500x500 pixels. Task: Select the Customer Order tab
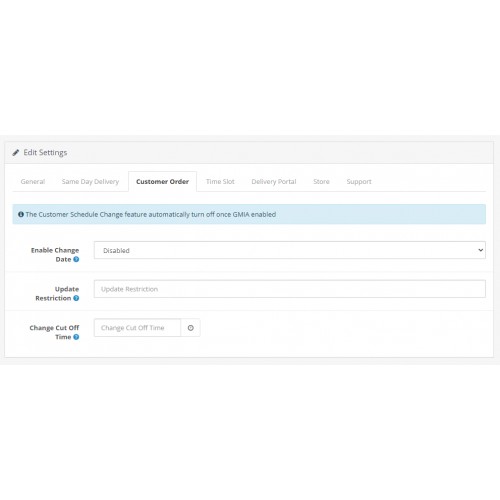[x=162, y=182]
